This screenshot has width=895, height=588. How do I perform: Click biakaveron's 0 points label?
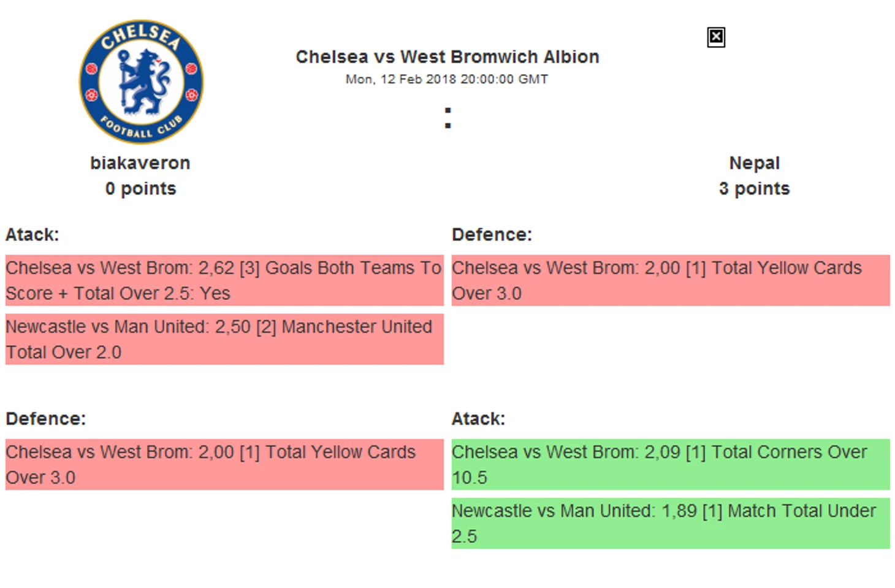point(140,189)
